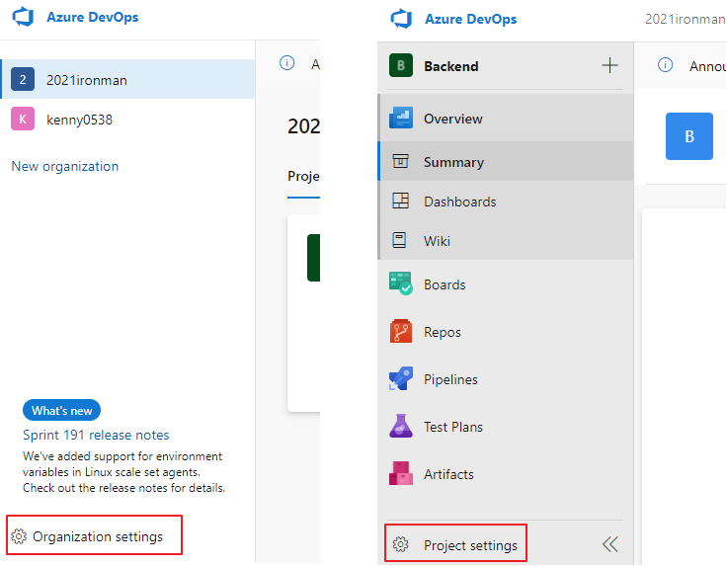The width and height of the screenshot is (728, 566).
Task: Open Dashboards page
Action: (x=506, y=202)
